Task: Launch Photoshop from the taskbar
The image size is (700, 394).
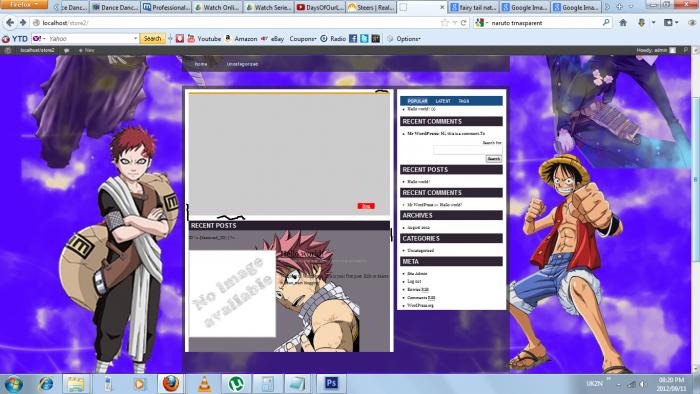Action: click(x=331, y=383)
